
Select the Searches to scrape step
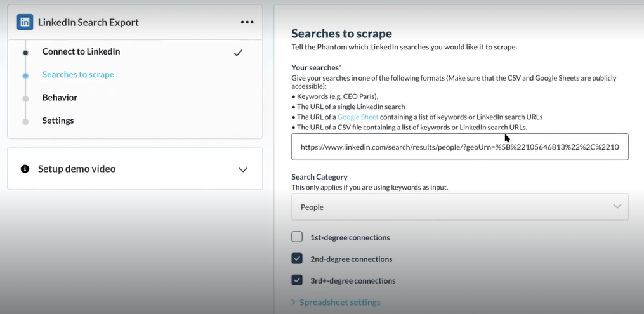pos(78,75)
